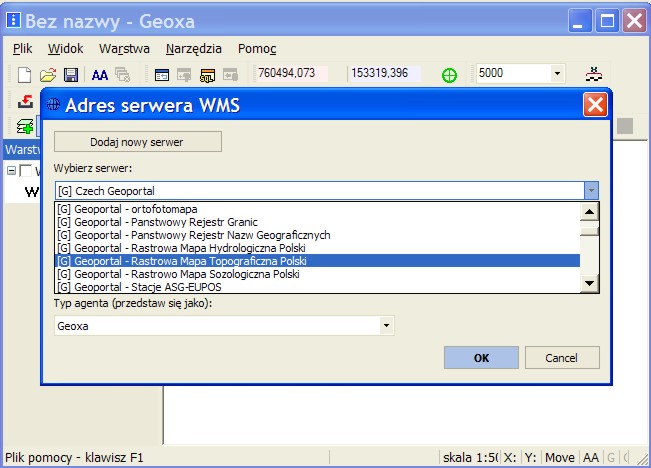Click the distance measure icon at toolbar end
651x468 pixels.
tap(594, 75)
